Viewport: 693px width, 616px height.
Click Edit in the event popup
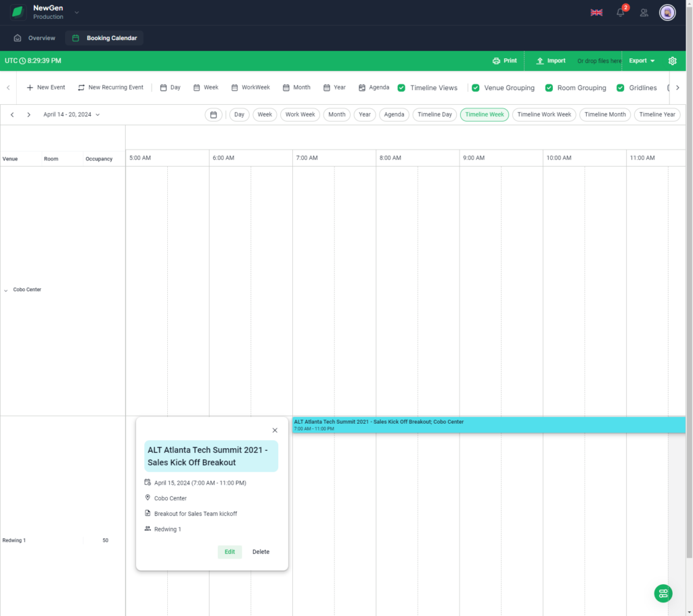coord(229,552)
